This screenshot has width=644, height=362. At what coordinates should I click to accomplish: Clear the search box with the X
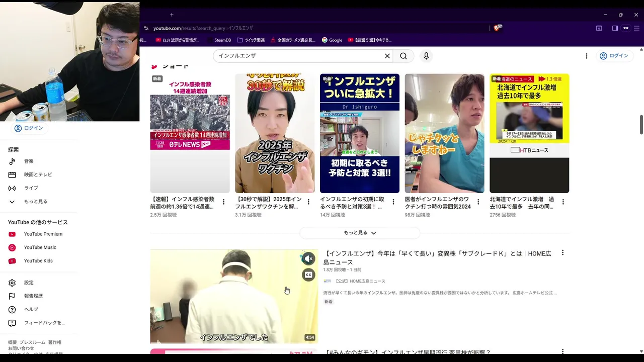click(387, 56)
